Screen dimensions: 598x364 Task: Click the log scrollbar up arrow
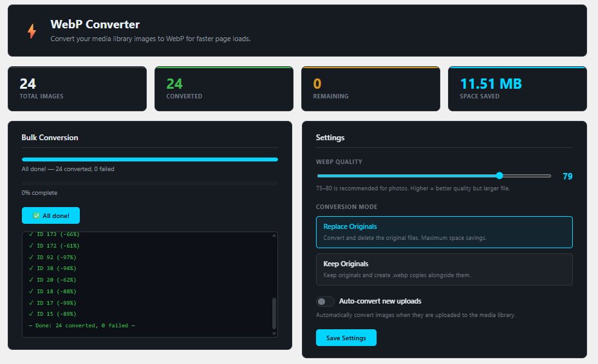[x=274, y=235]
